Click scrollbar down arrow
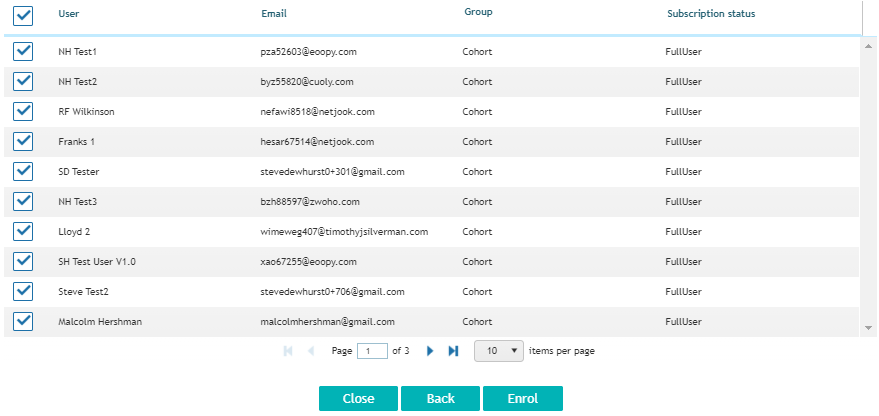 [x=868, y=327]
